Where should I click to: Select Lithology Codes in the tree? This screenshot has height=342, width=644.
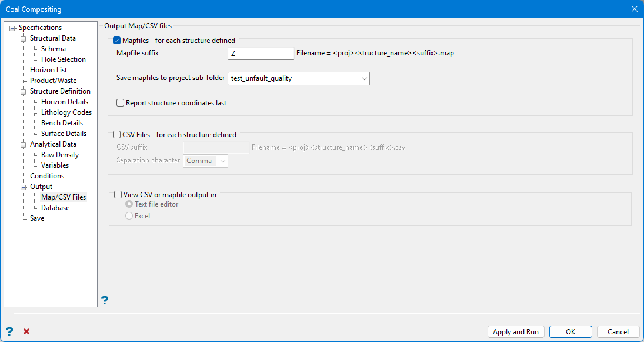pos(66,112)
